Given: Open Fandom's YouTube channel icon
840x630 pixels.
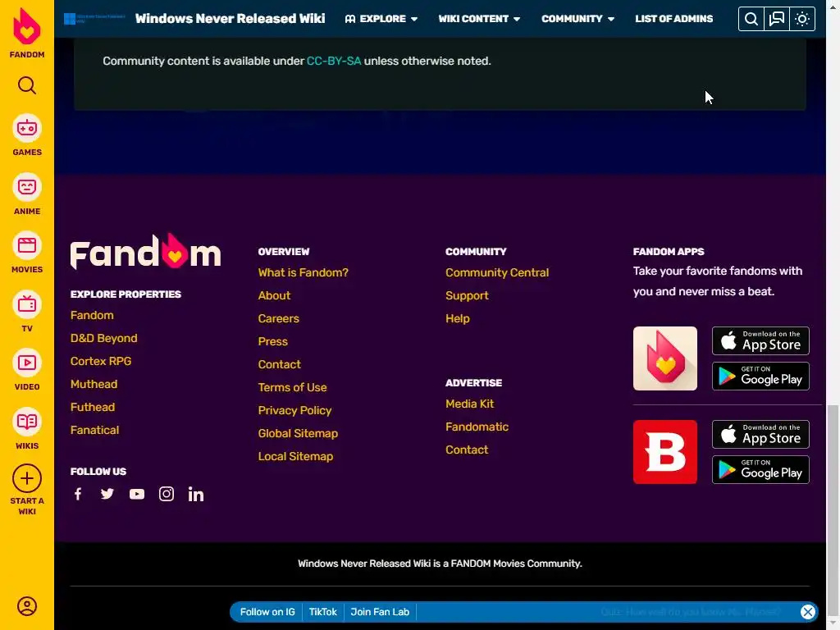Looking at the screenshot, I should pos(137,494).
